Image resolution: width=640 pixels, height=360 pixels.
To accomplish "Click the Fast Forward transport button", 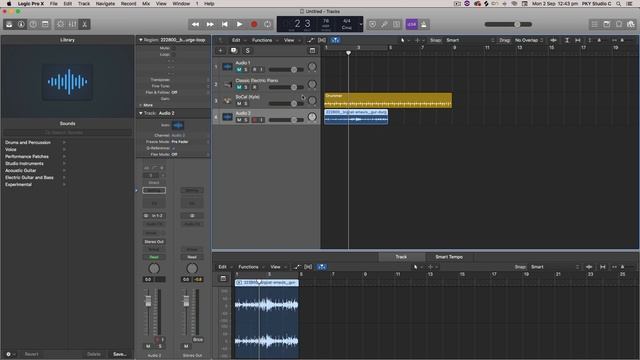I will [210, 24].
